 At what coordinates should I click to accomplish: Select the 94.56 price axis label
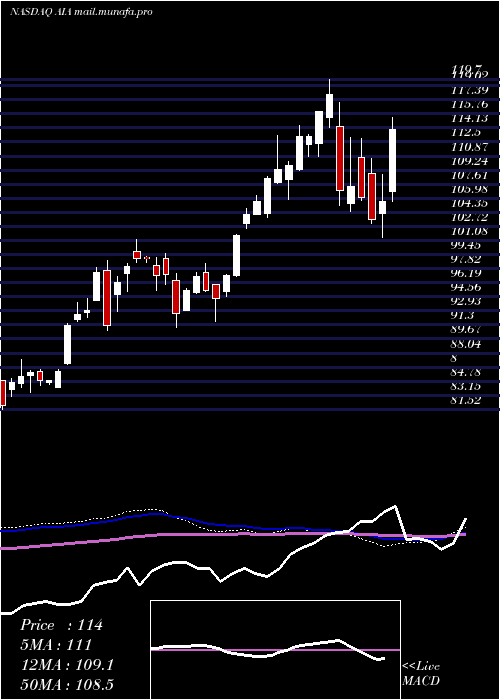pos(467,288)
